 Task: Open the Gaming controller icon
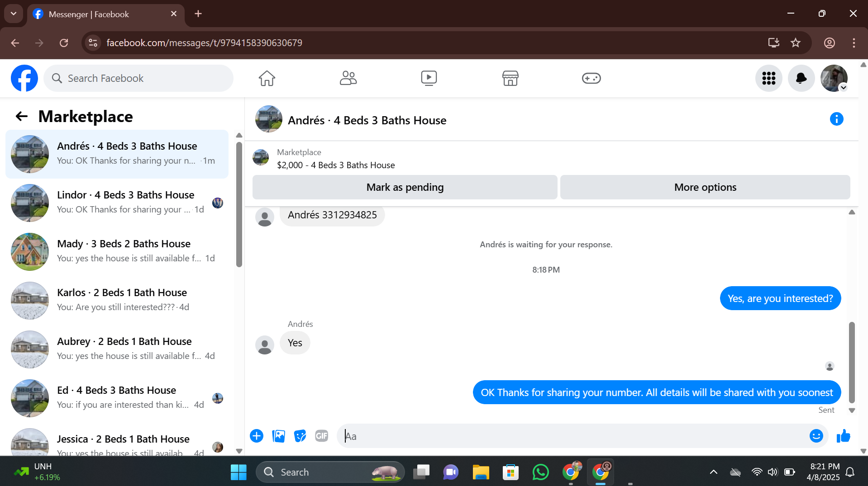point(591,78)
